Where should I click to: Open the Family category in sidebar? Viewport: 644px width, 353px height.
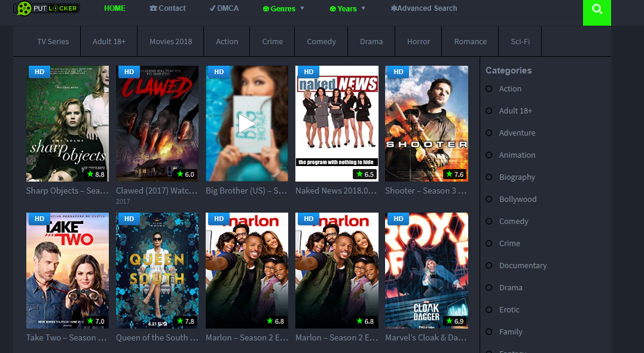(511, 332)
